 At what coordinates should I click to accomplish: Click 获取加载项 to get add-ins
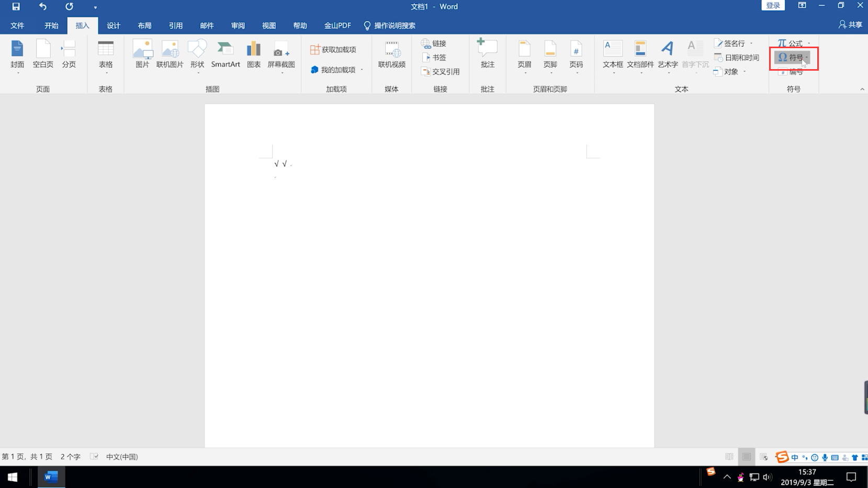(333, 49)
